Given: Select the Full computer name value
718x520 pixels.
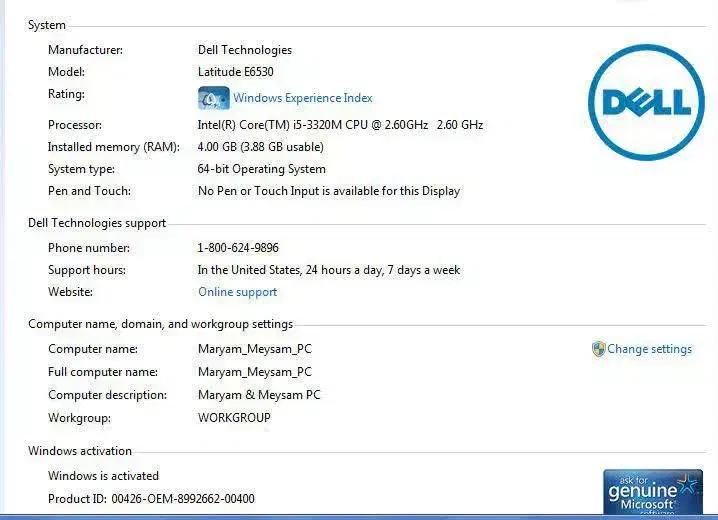Looking at the screenshot, I should point(255,372).
